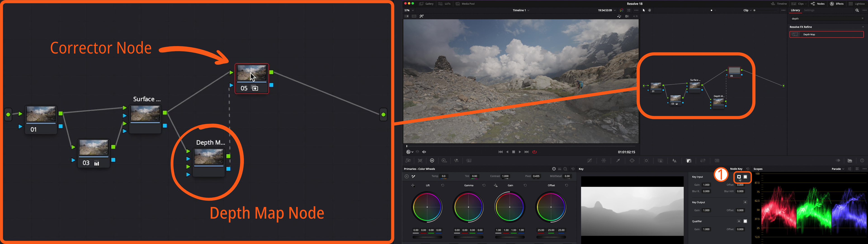This screenshot has height=244, width=868.
Task: Open the Gallery panel
Action: [426, 4]
